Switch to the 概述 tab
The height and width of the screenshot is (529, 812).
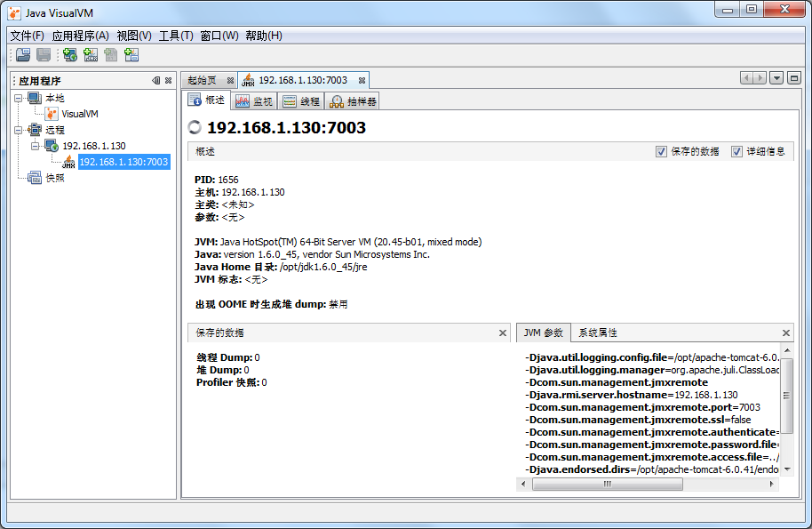coord(208,100)
